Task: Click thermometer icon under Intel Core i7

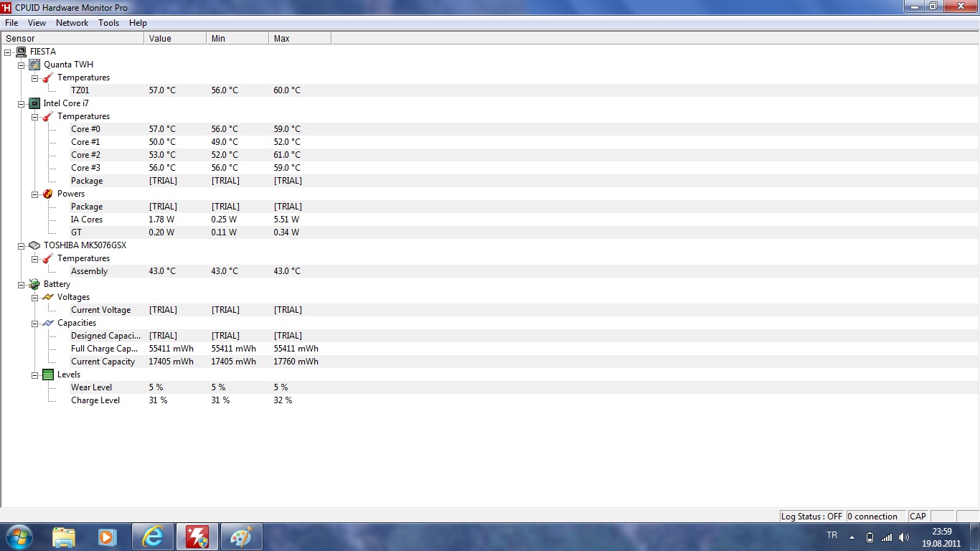Action: click(x=48, y=116)
